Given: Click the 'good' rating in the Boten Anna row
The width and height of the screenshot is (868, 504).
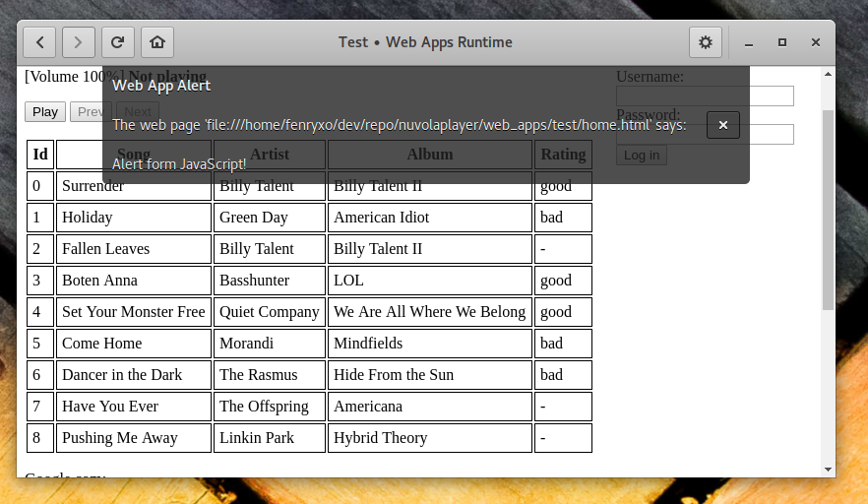Looking at the screenshot, I should (x=563, y=281).
